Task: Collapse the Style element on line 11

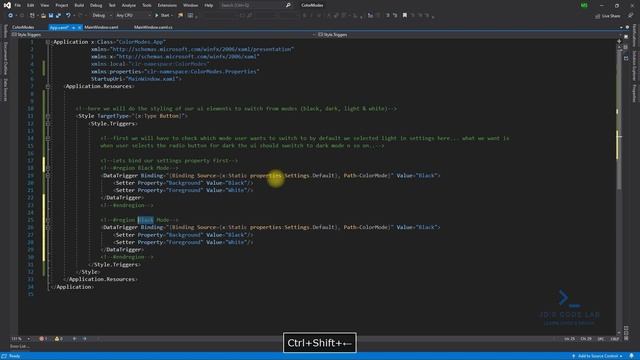Action: tap(48, 116)
